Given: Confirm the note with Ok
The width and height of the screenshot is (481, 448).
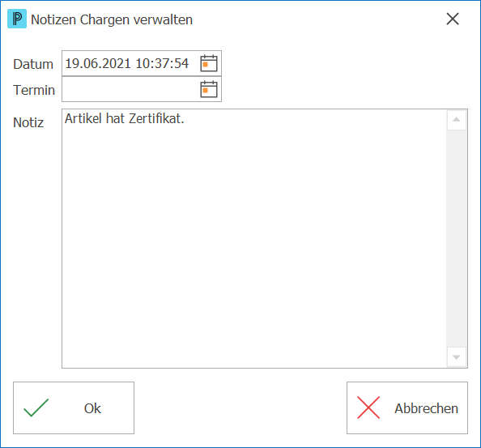Looking at the screenshot, I should [74, 407].
